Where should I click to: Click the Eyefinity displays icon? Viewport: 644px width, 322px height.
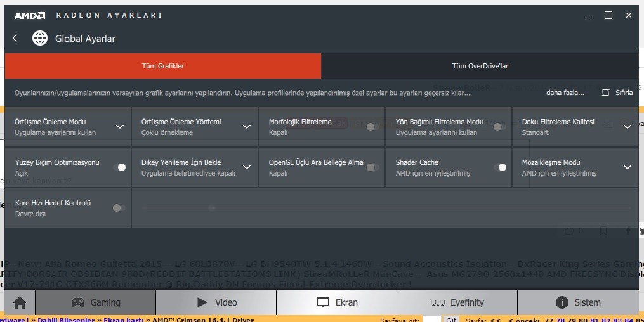[437, 303]
